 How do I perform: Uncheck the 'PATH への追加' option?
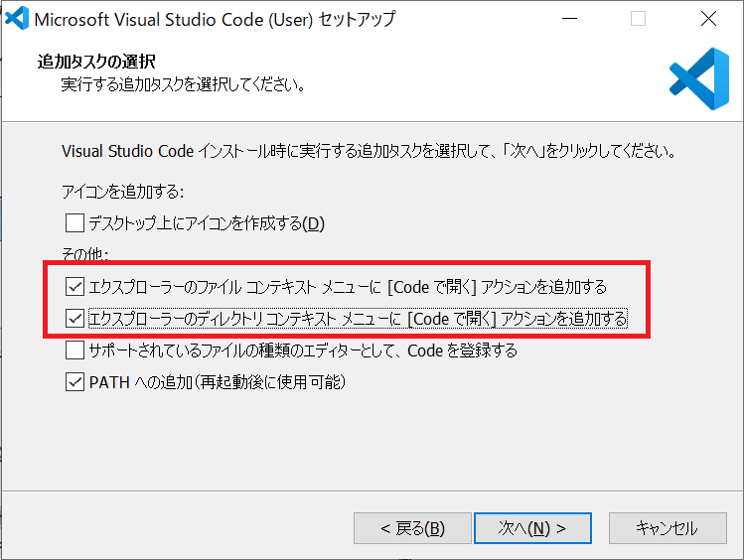point(74,381)
